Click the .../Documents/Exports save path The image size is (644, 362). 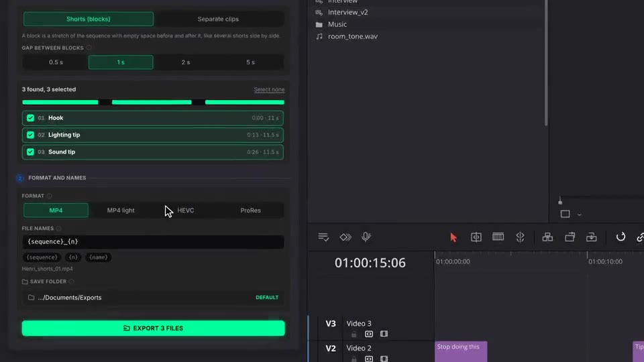pyautogui.click(x=69, y=298)
